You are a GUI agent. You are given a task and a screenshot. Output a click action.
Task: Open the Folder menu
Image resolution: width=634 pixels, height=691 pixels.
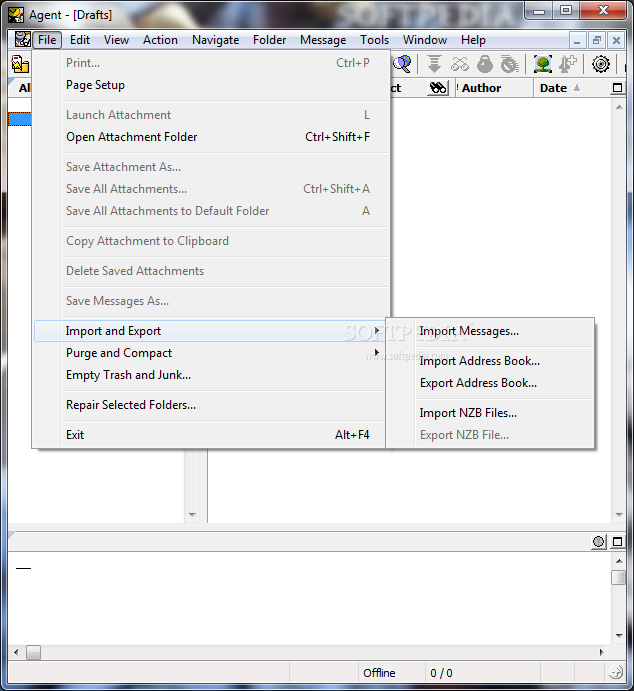(269, 40)
